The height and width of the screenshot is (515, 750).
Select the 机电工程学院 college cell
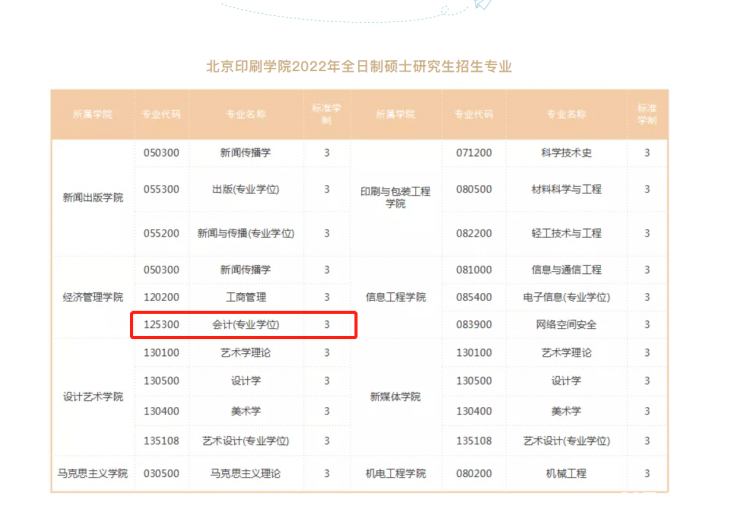pyautogui.click(x=396, y=473)
